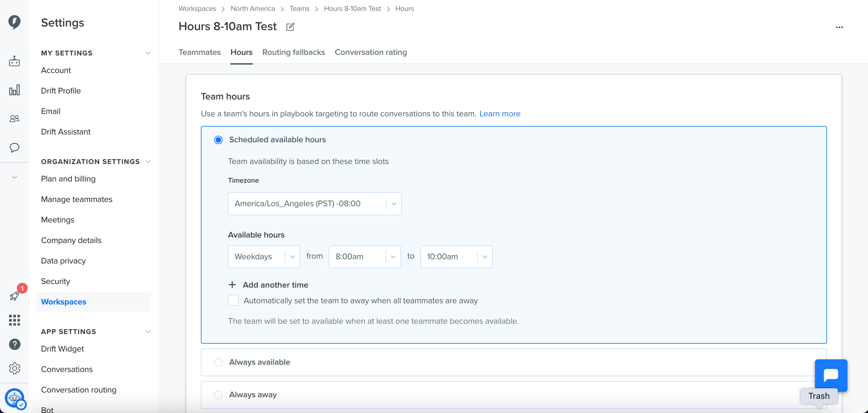
Task: Open the conversations speech bubble icon
Action: (x=14, y=147)
